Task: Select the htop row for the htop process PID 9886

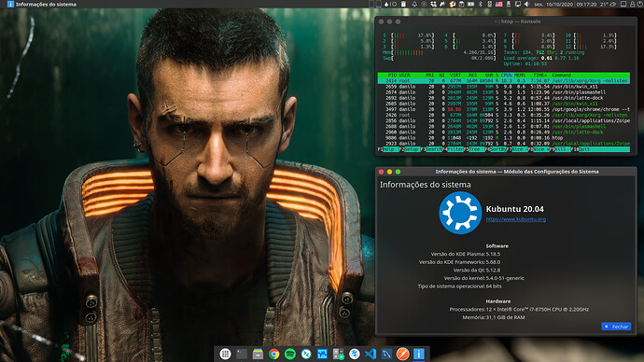Action: 504,138
